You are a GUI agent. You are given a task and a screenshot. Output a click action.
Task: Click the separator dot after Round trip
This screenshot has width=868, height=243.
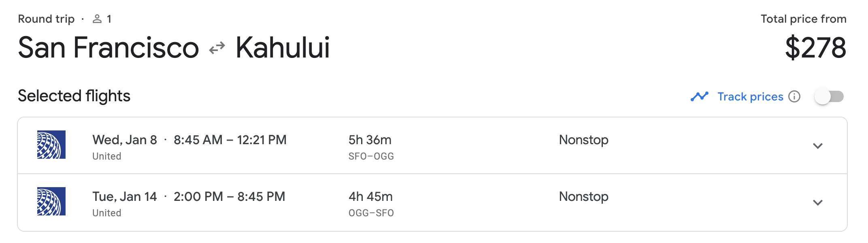pyautogui.click(x=83, y=19)
